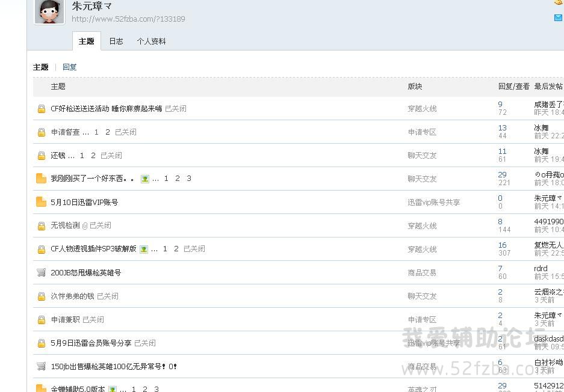Click lock icon beside 5月9日迅雷会员账号分享

pyautogui.click(x=42, y=343)
